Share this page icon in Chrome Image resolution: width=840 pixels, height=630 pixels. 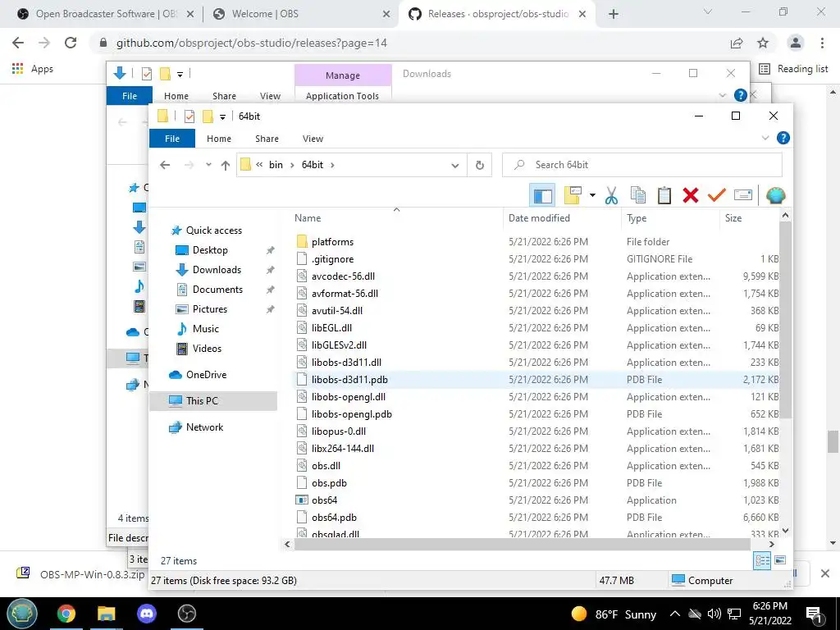[737, 43]
